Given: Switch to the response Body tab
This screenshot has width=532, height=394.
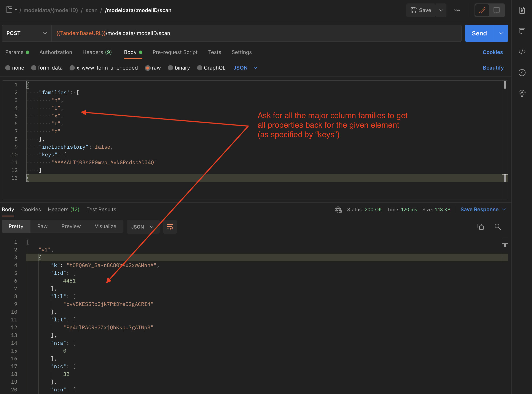Looking at the screenshot, I should (8, 209).
